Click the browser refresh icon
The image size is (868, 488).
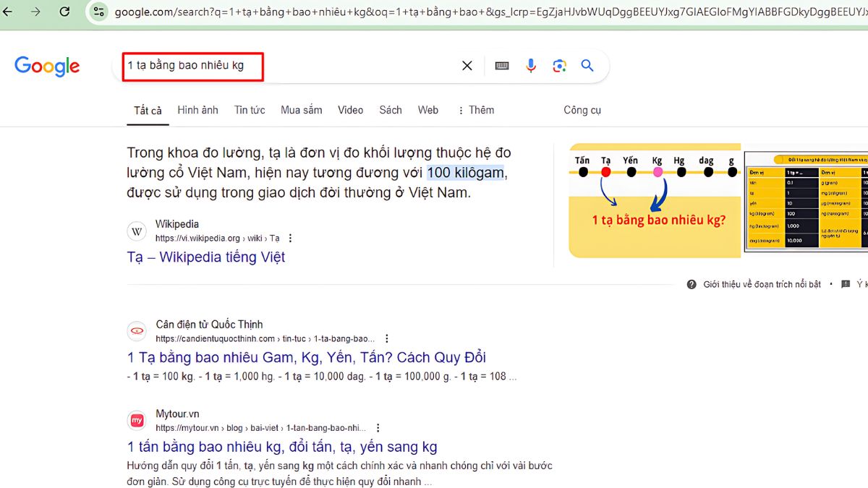pyautogui.click(x=65, y=12)
